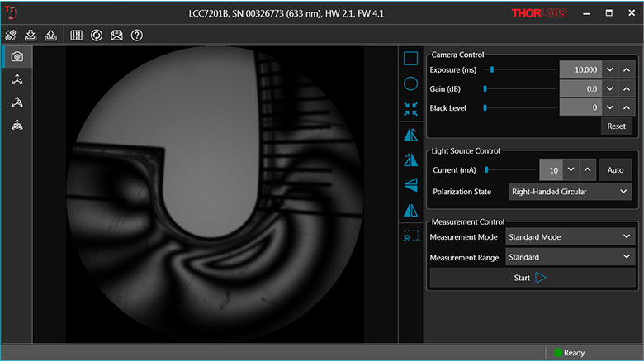
Task: Click the dashed-rectangle zoom selection icon
Action: [410, 236]
